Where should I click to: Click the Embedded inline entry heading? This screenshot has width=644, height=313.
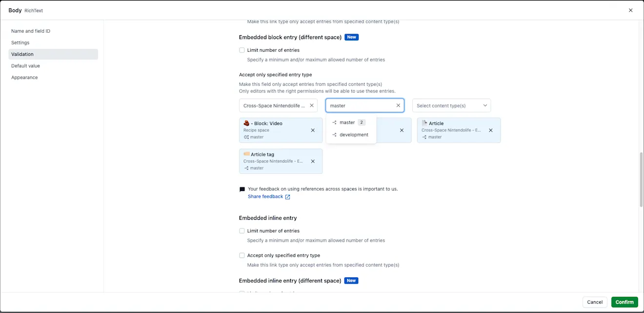(x=268, y=218)
